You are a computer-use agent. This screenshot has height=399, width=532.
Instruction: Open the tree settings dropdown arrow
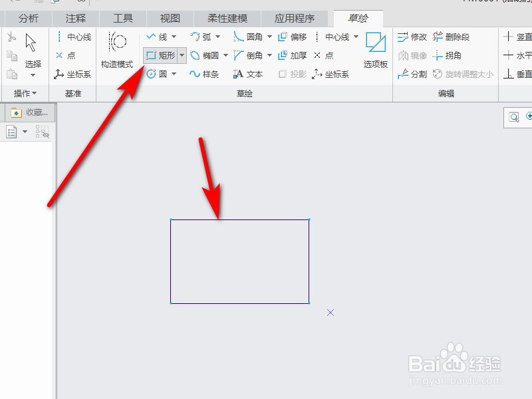click(25, 132)
